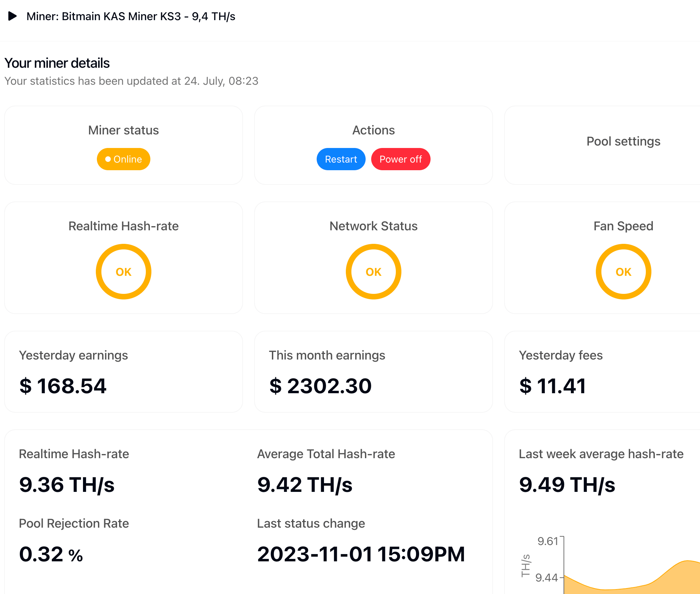The image size is (700, 594).
Task: Click the Fan Speed OK ring indicator
Action: (623, 272)
